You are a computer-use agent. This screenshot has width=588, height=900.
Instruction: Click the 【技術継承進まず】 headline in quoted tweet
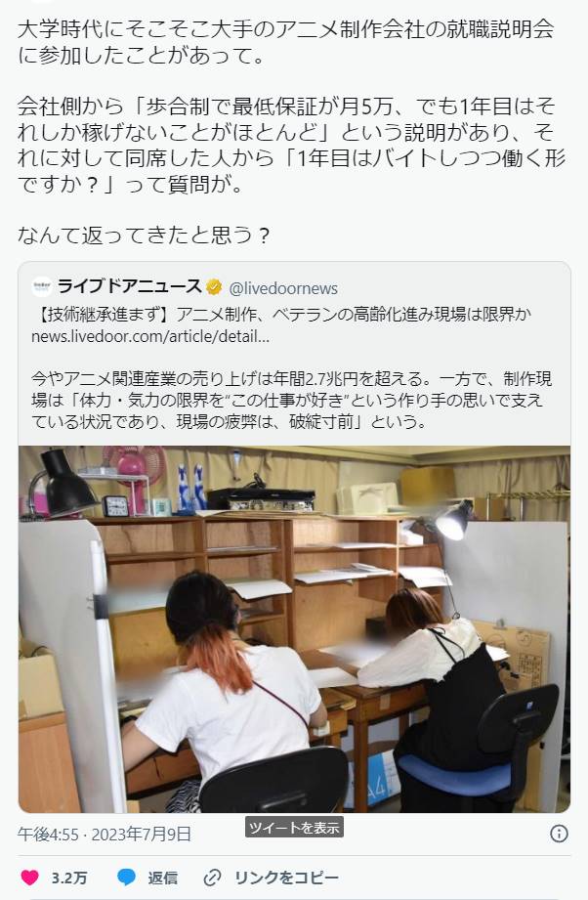[x=281, y=314]
